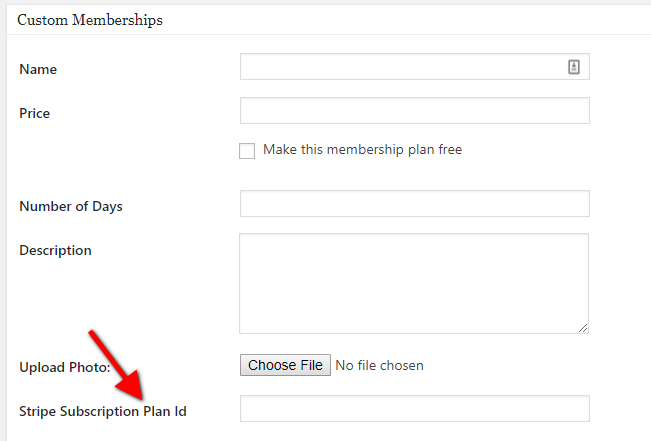Grab the Description textarea resize handle
This screenshot has height=441, width=651.
click(582, 327)
